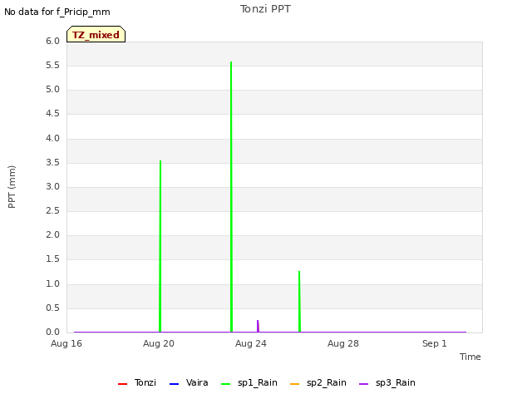Click the green rain spike at Aug 20
Image resolution: width=532 pixels, height=399 pixels.
click(x=160, y=246)
